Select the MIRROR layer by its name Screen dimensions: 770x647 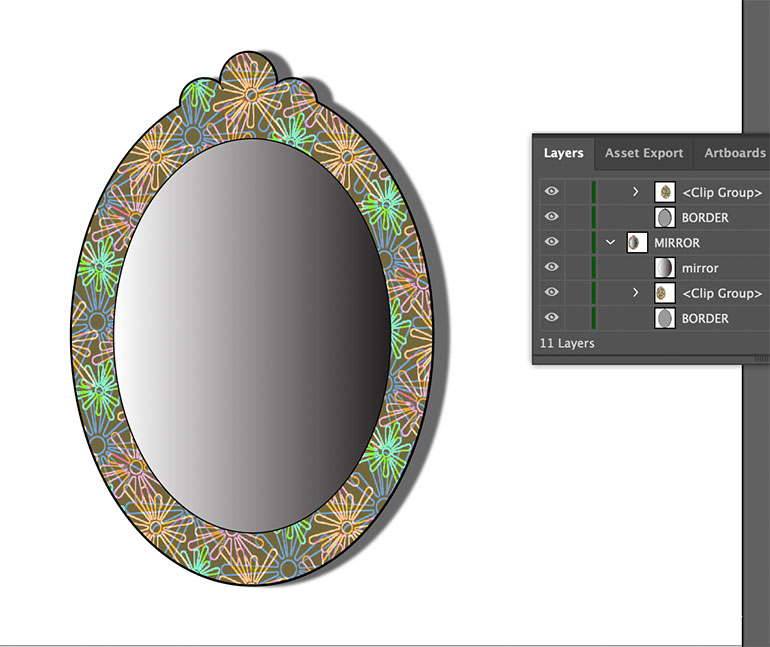(x=677, y=242)
